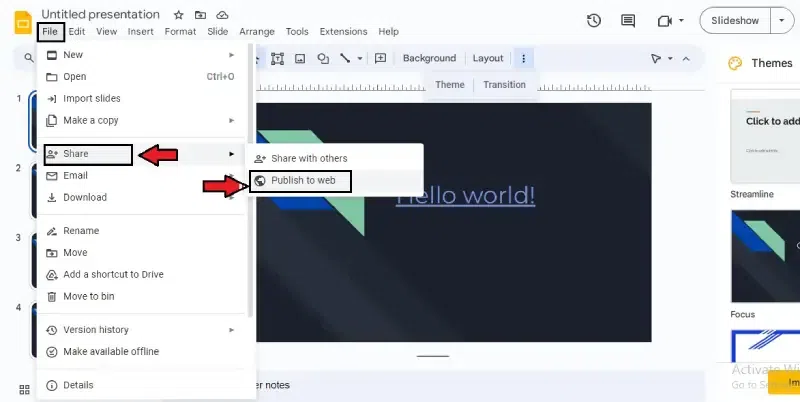Click the move to folder icon
This screenshot has height=402, width=800.
coord(201,15)
